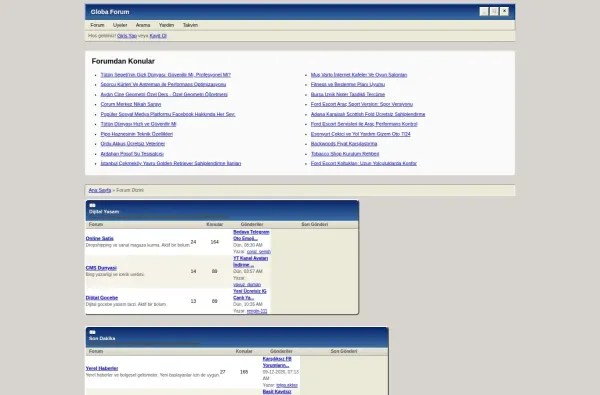Open Adana Karaisalı Scottish Fold topic

[x=368, y=114]
